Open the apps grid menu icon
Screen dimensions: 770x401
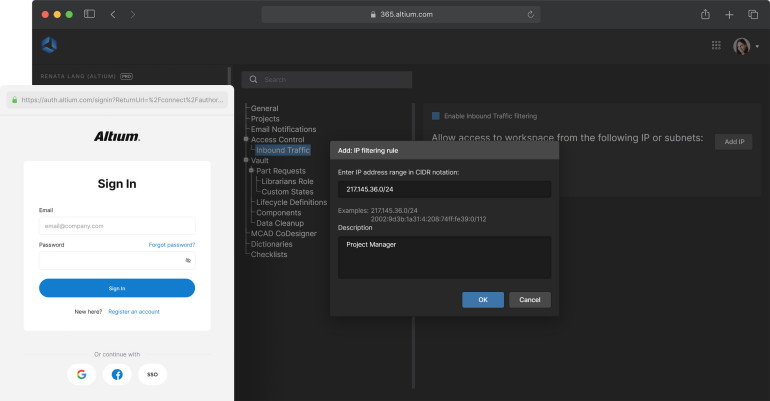[x=716, y=46]
